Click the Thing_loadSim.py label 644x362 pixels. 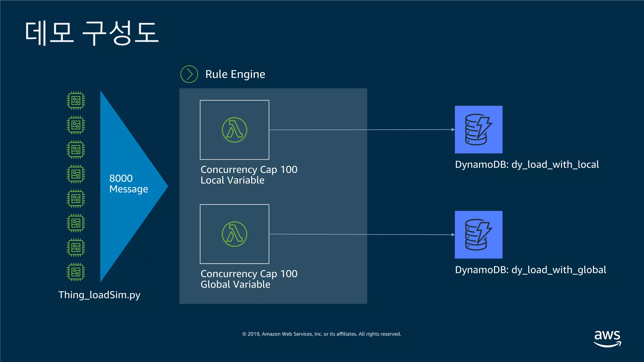(99, 295)
